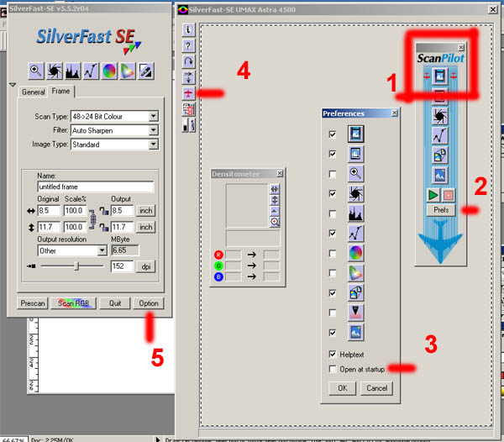Select the pipette tool in SilverFast toolbar
Screen dimensions: 504x442
tap(146, 71)
